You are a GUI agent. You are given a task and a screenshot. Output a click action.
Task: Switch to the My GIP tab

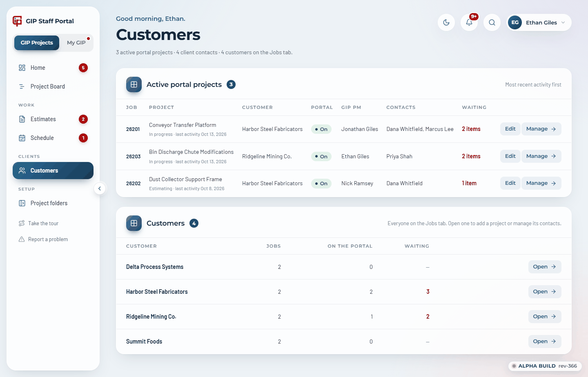click(x=76, y=43)
